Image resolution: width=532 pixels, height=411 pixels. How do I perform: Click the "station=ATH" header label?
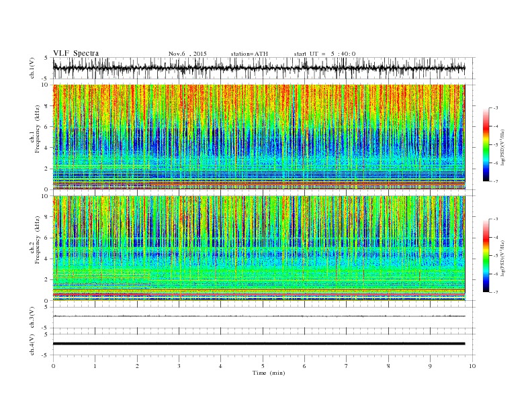coord(249,54)
